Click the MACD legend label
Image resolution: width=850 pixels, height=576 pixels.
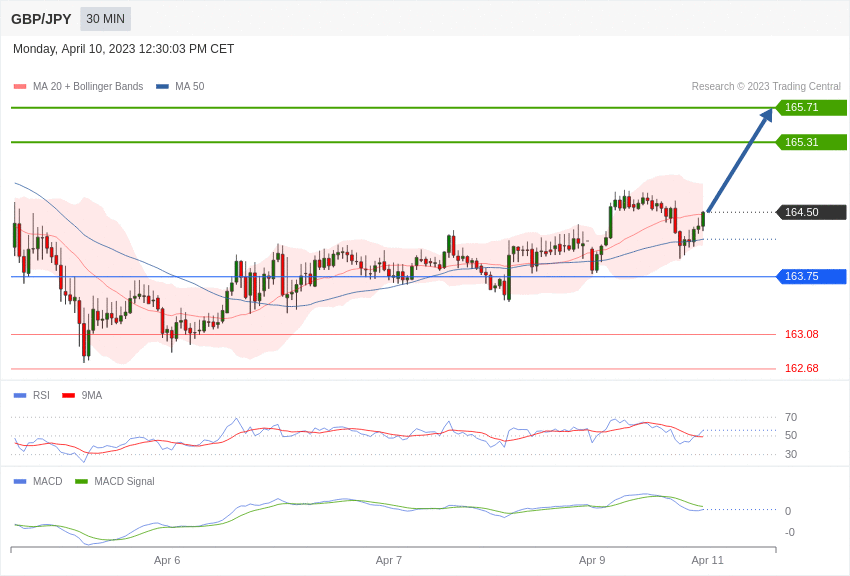(48, 481)
